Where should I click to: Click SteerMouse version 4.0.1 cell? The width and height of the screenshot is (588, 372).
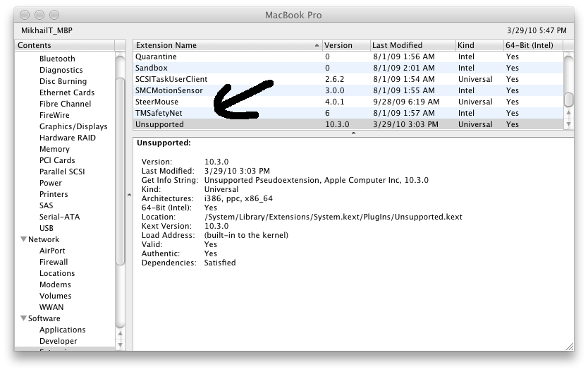(x=334, y=102)
